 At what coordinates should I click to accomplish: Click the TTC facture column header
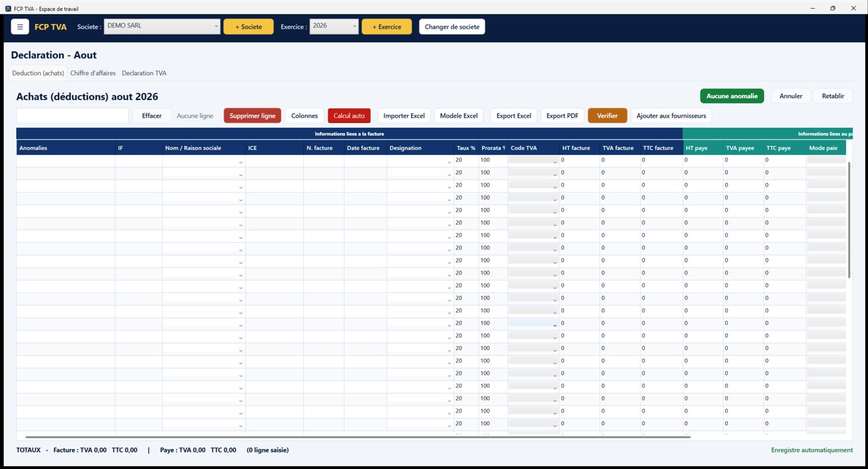[661, 148]
